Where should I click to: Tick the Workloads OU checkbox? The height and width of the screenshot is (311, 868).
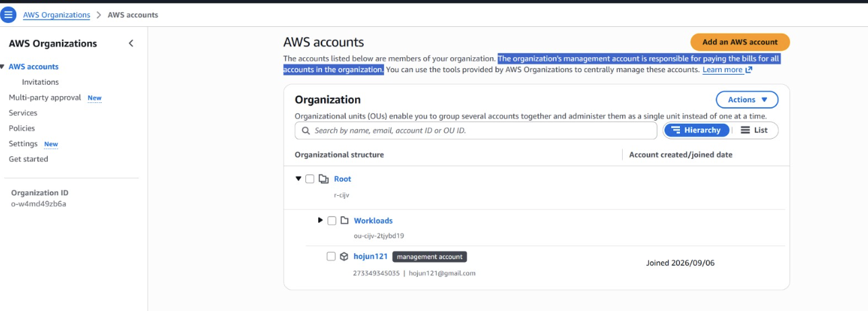[332, 221]
